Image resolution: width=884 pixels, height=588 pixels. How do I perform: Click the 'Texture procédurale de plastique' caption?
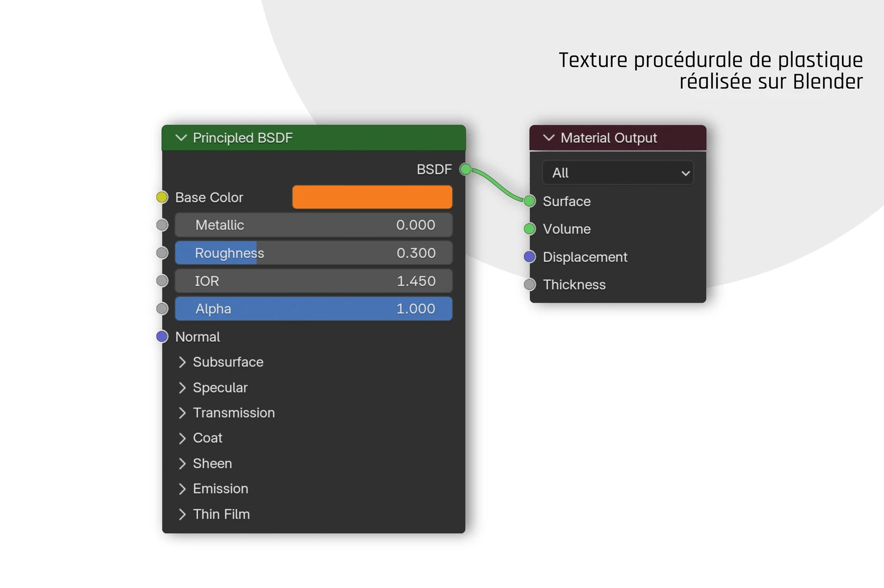(711, 60)
